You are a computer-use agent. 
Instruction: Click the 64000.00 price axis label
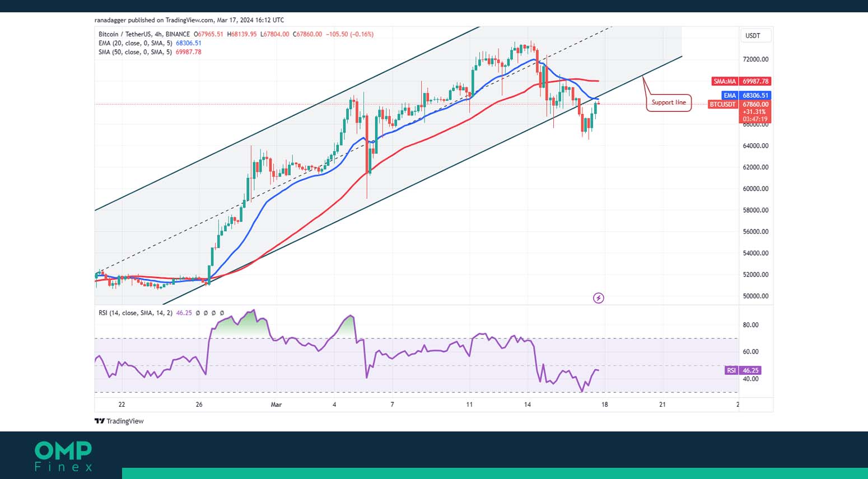click(x=755, y=145)
